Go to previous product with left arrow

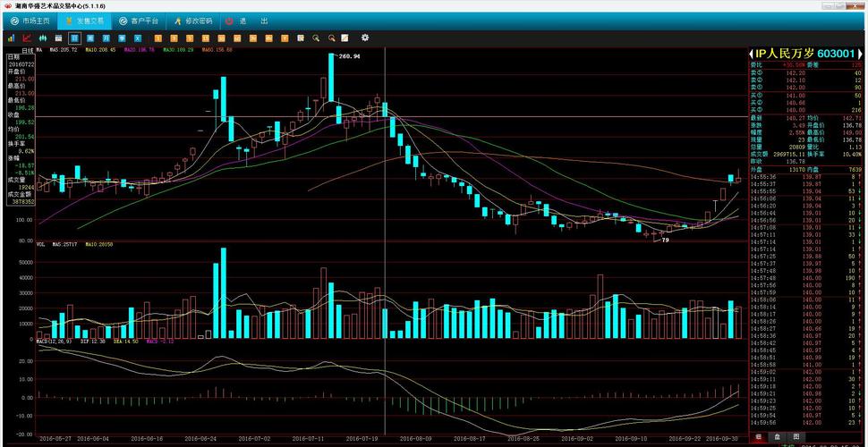coord(752,54)
